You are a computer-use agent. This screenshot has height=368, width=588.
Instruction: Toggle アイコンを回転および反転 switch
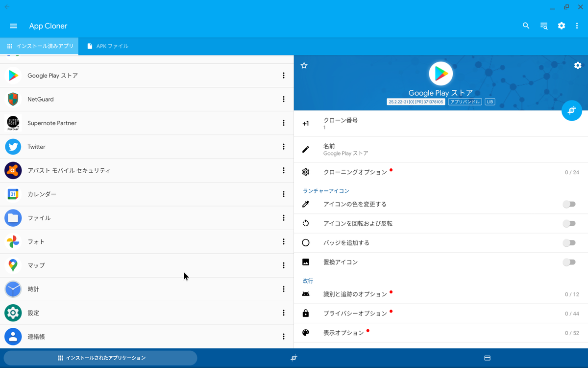pos(569,223)
